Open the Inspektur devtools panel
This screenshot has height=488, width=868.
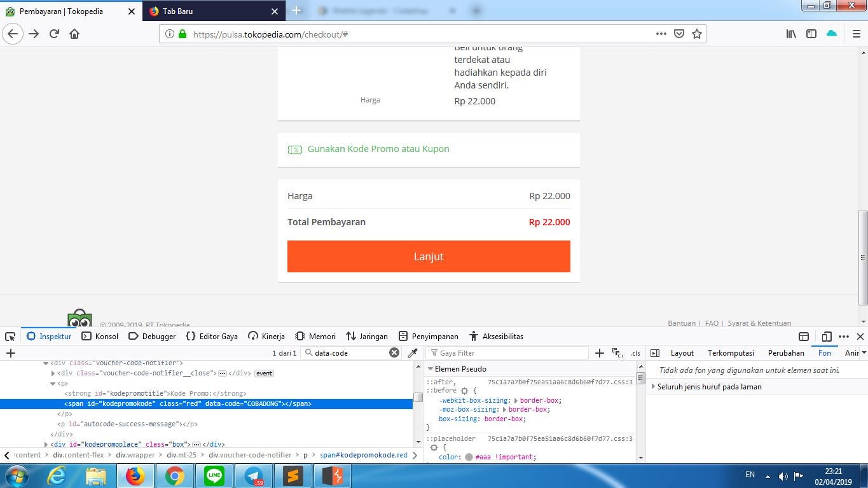click(x=49, y=337)
